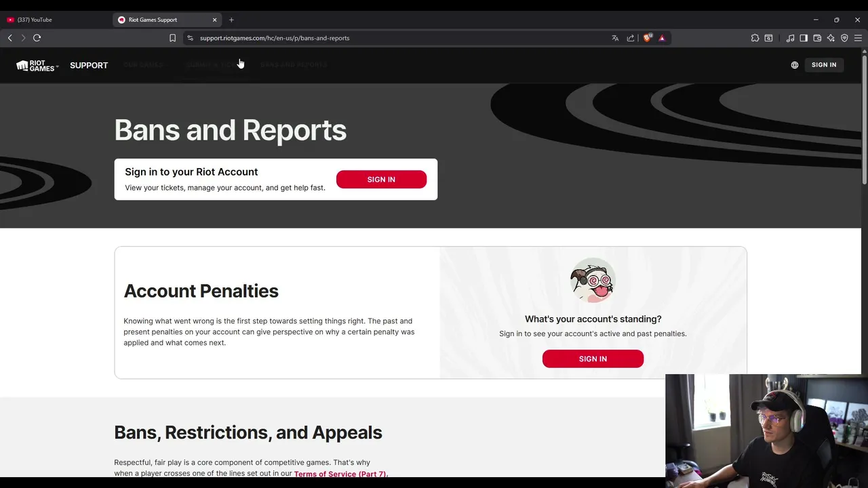Screen dimensions: 868x488
Task: Open Brave Rewards triangle icon
Action: point(662,38)
